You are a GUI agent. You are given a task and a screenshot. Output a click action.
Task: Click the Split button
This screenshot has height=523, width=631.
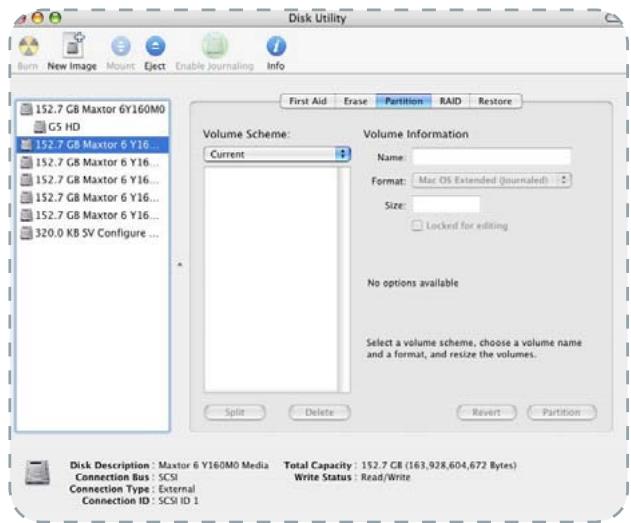(x=235, y=412)
